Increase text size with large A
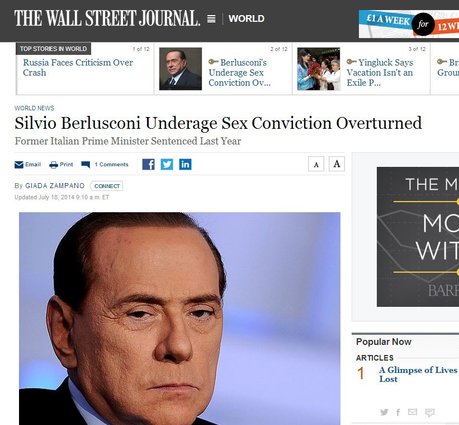Screen dimensions: 459x425 [337, 164]
